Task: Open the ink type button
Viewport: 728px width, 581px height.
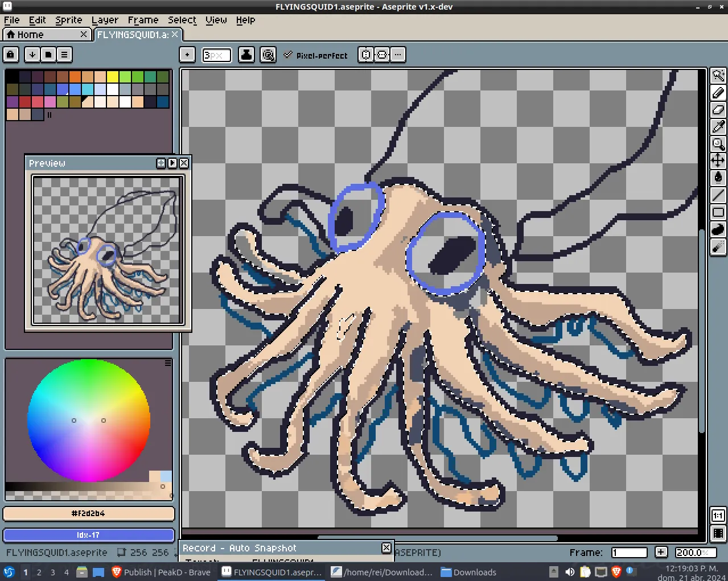Action: [246, 55]
